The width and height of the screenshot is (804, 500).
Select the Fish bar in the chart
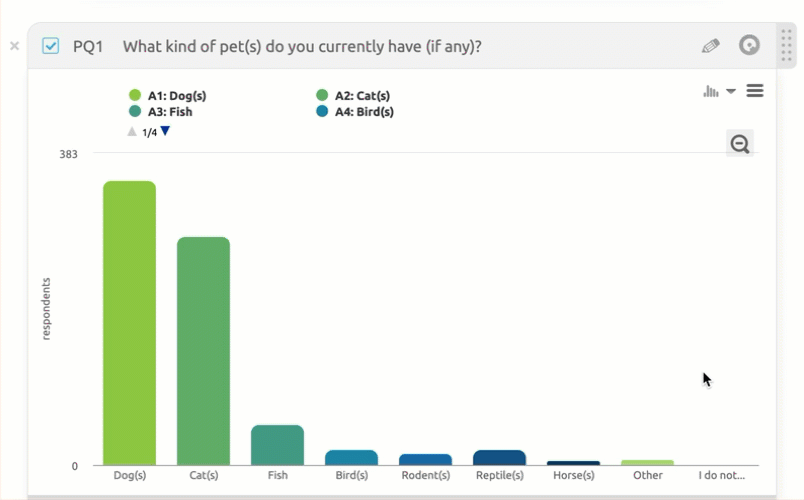[x=277, y=445]
